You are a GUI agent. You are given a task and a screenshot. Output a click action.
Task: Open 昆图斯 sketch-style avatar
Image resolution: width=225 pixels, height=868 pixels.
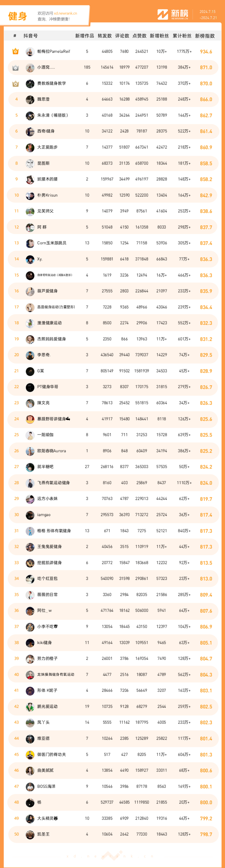(x=30, y=163)
